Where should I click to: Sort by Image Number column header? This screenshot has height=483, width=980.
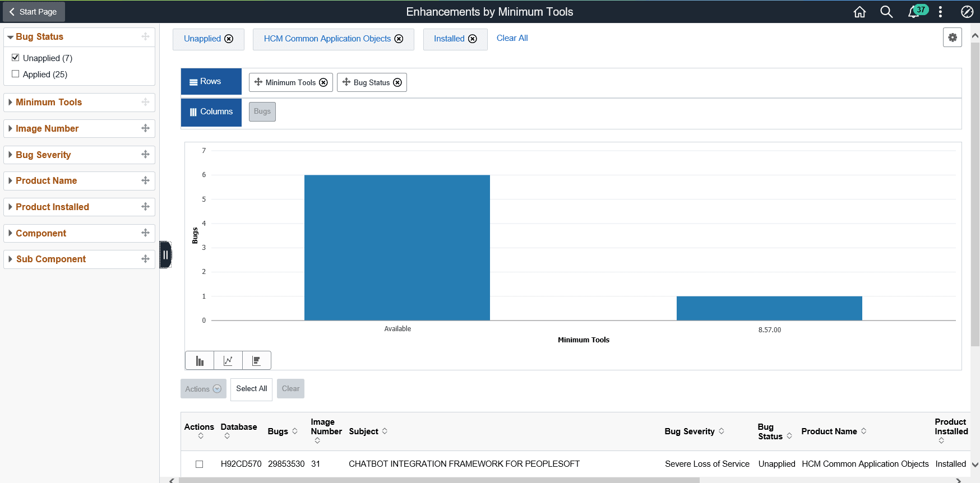(x=326, y=431)
